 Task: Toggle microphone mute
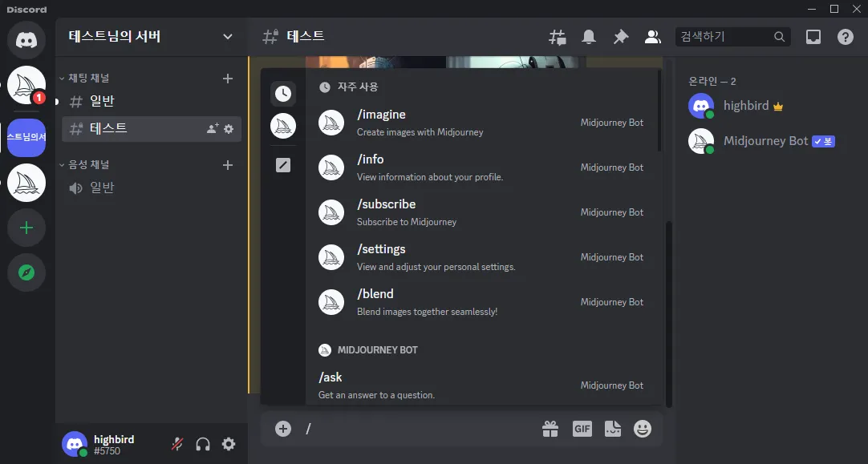pos(177,444)
